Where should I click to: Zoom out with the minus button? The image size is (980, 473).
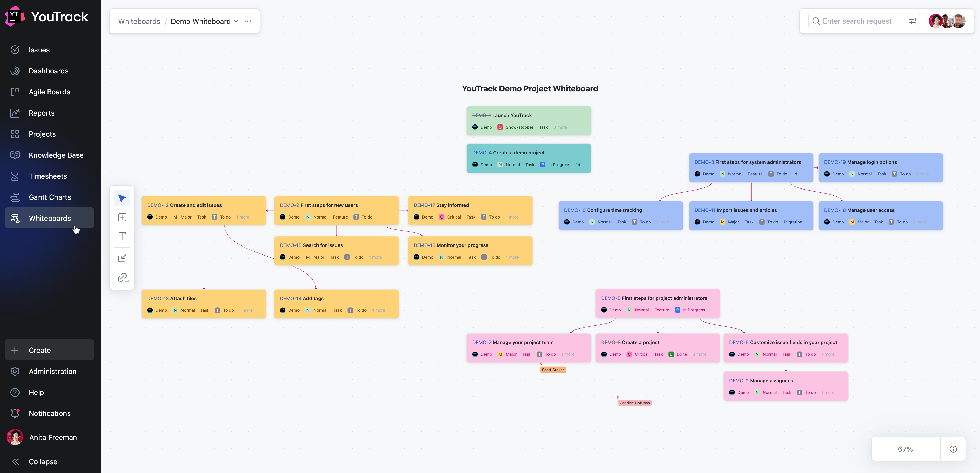(x=883, y=449)
